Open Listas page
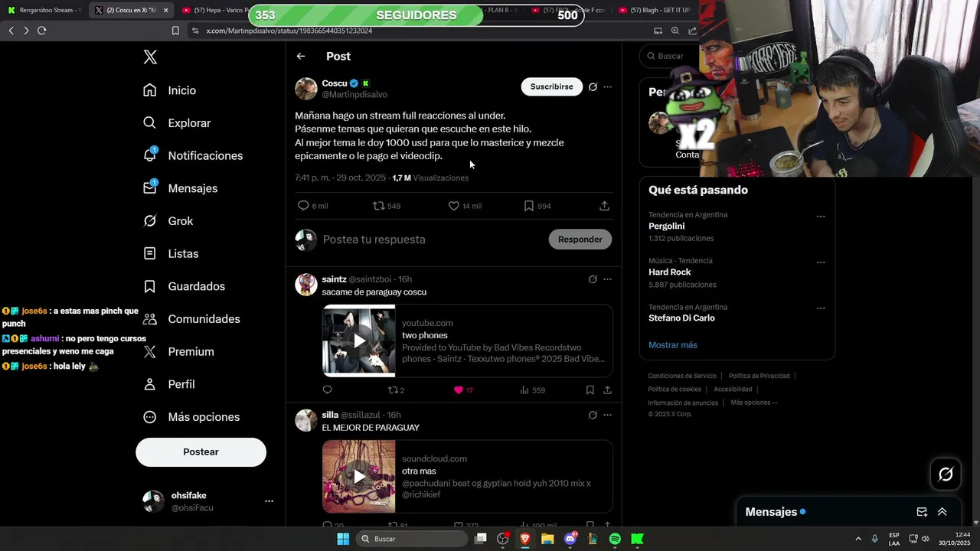This screenshot has height=551, width=980. pyautogui.click(x=171, y=253)
